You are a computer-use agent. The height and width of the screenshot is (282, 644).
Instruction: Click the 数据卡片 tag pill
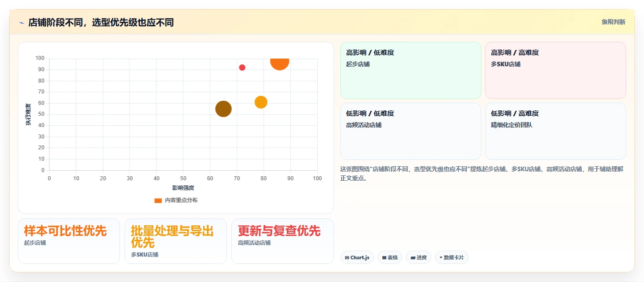click(x=452, y=257)
